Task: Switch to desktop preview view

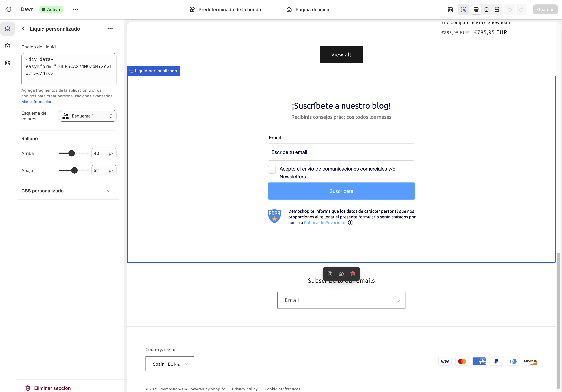Action: pyautogui.click(x=476, y=9)
